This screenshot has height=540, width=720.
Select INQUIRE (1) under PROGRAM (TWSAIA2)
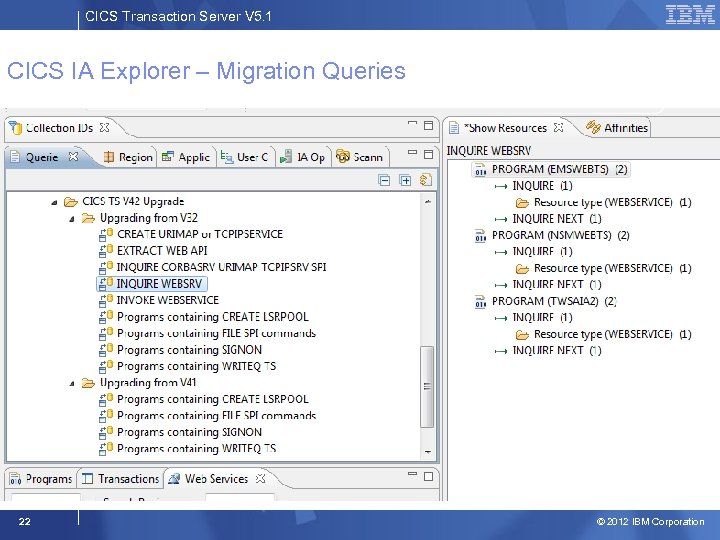point(542,318)
